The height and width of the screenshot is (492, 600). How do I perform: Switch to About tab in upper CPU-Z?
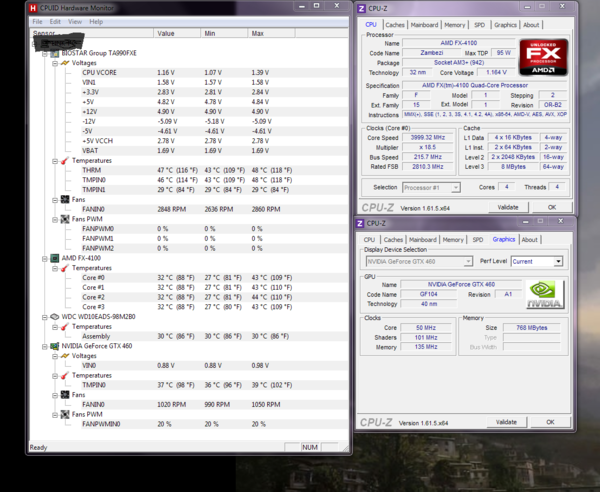tap(531, 25)
